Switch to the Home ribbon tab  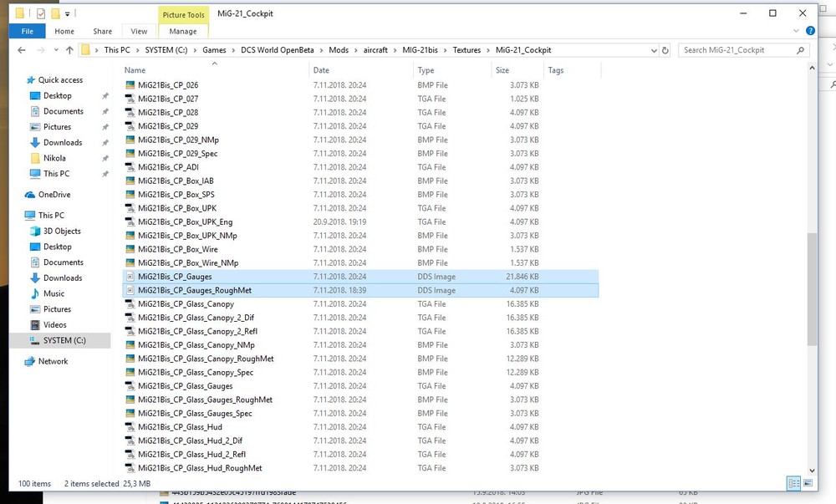pyautogui.click(x=64, y=32)
